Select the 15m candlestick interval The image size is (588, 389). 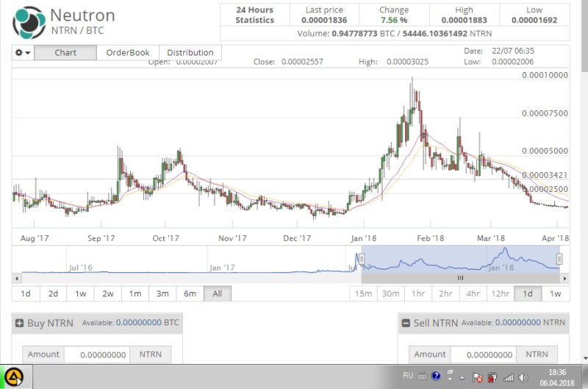coord(363,293)
